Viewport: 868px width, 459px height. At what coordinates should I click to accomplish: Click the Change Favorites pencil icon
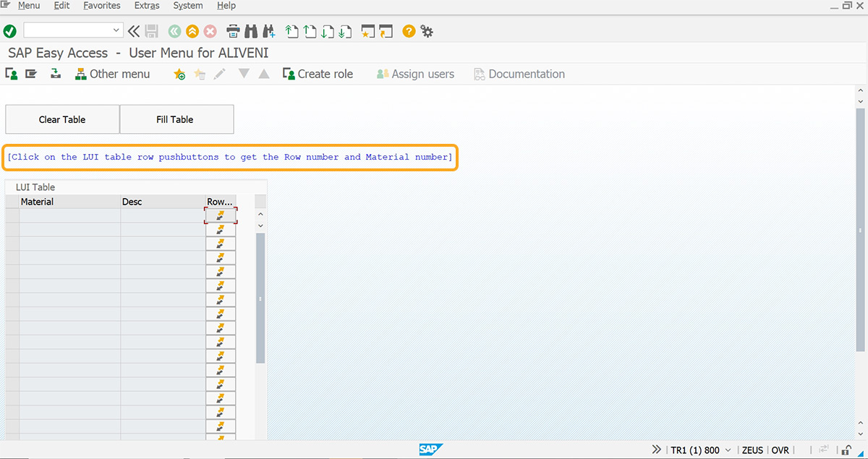(x=220, y=74)
